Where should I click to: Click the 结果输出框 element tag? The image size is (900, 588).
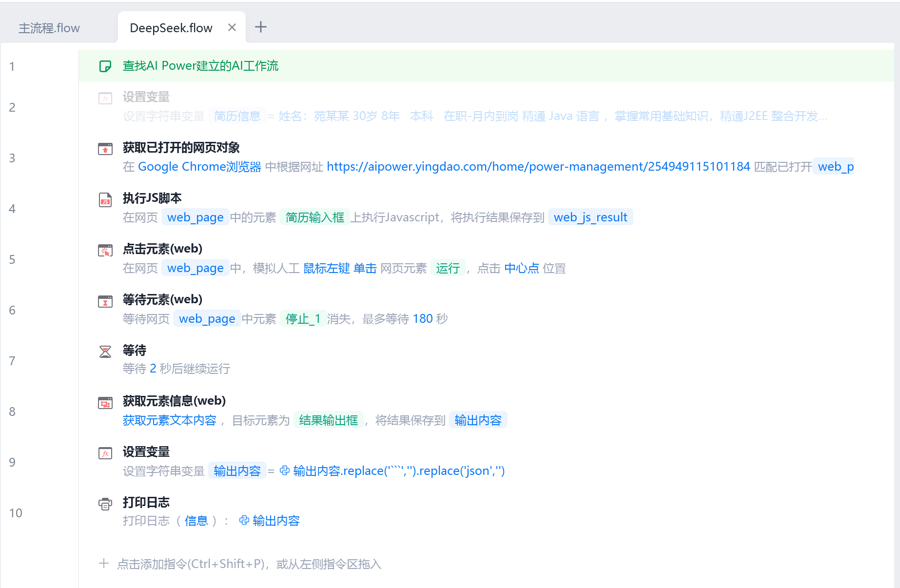pyautogui.click(x=329, y=420)
